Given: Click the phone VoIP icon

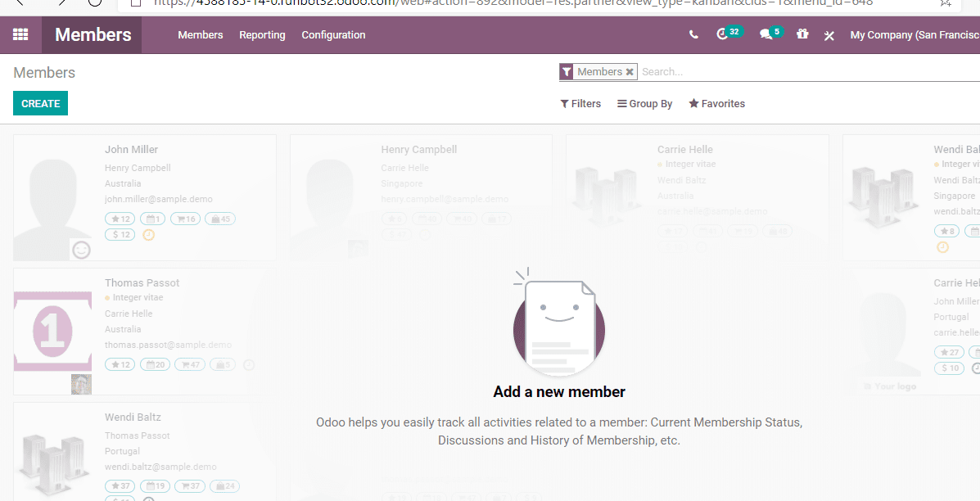Looking at the screenshot, I should click(x=693, y=35).
